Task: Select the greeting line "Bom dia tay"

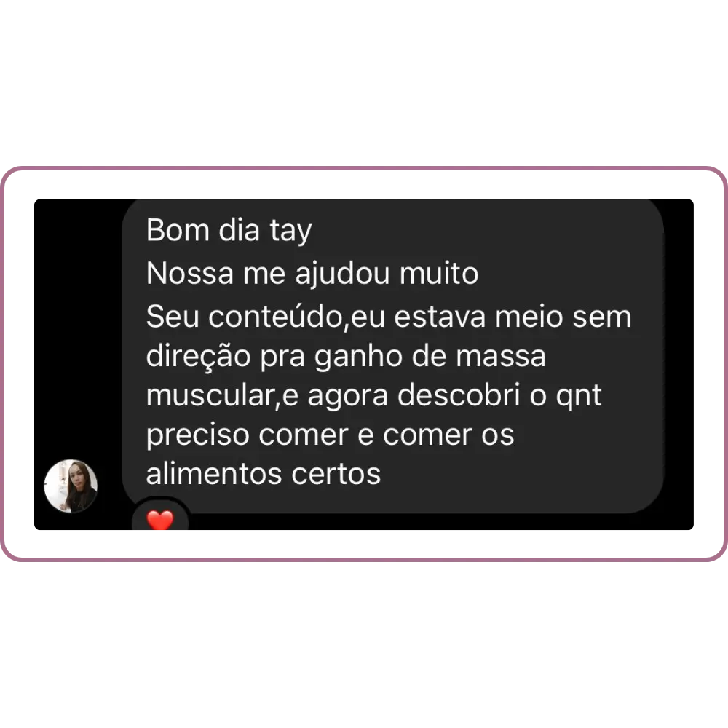Action: click(x=229, y=231)
